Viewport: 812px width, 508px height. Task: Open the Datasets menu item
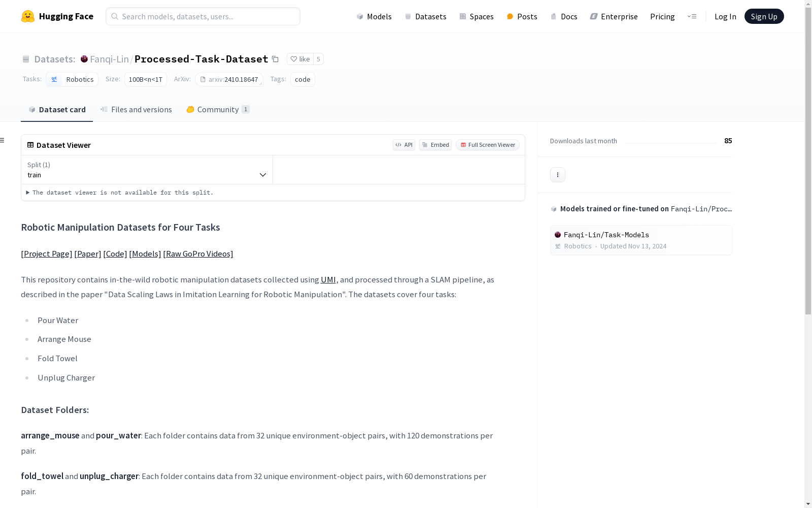pos(425,16)
